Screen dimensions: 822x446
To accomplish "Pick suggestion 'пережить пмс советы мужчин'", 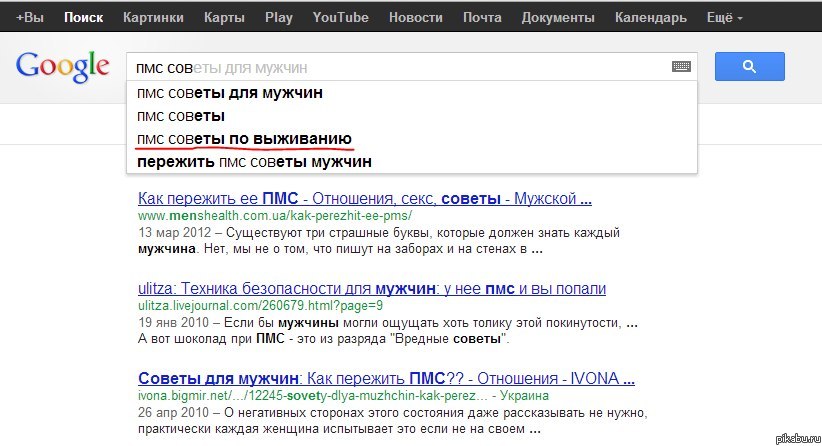I will pos(254,161).
